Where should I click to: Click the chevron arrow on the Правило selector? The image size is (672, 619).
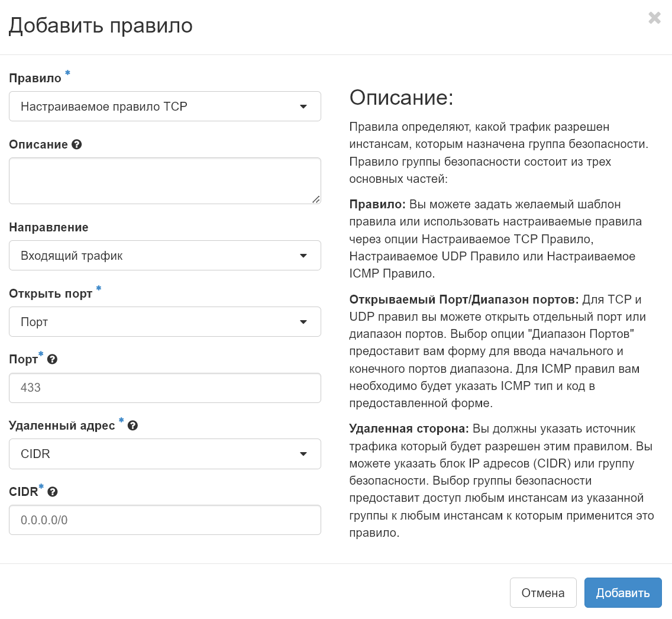point(304,107)
